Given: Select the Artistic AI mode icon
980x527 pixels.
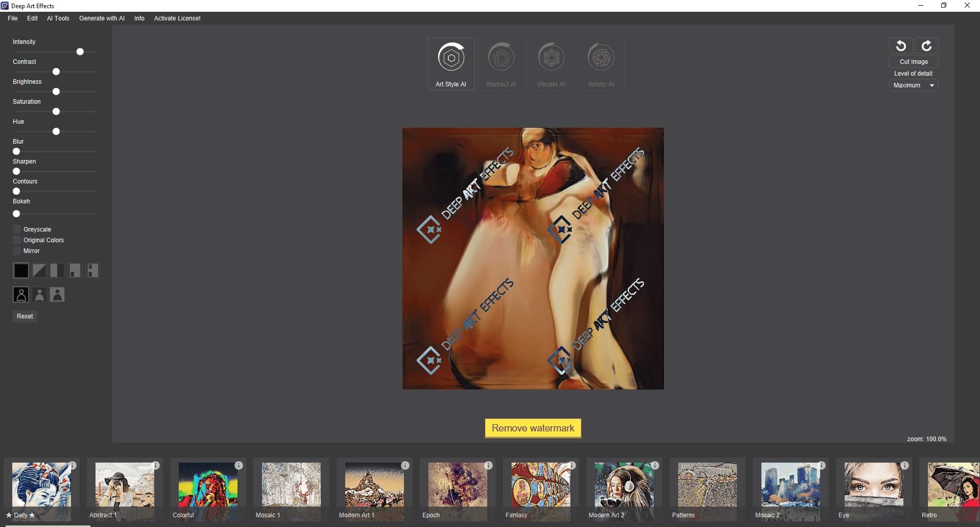Looking at the screenshot, I should click(x=601, y=58).
